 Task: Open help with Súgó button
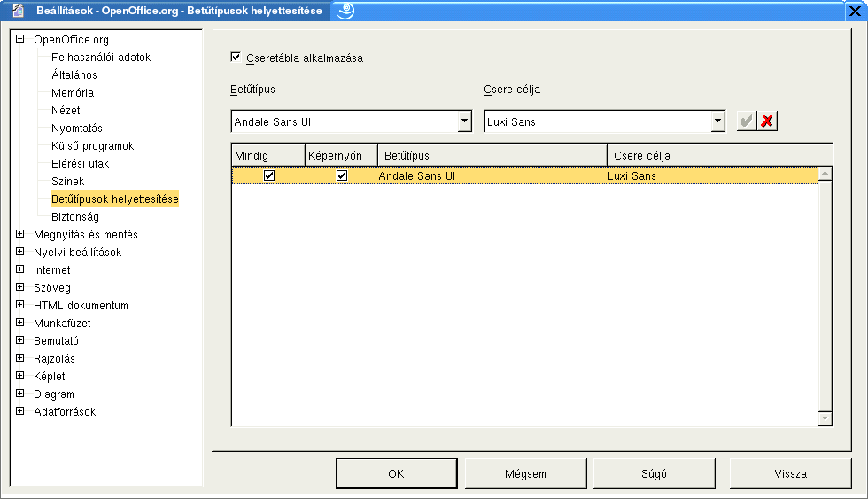(654, 473)
